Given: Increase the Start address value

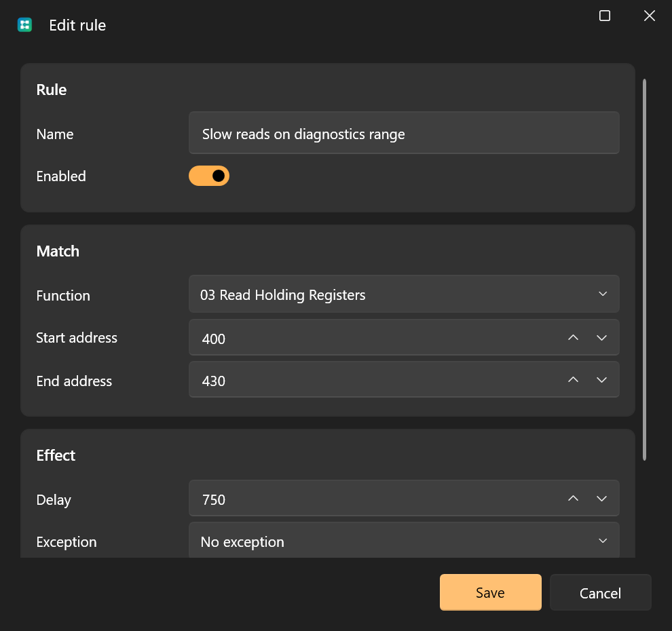Looking at the screenshot, I should point(573,338).
